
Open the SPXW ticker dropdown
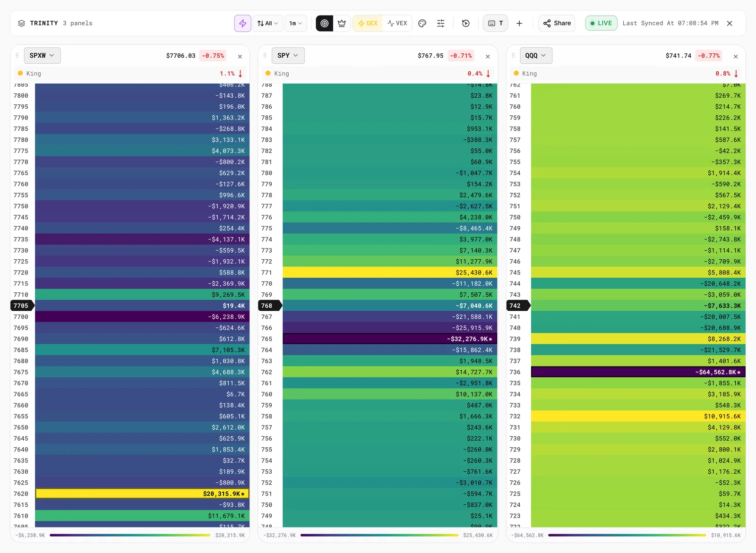point(42,56)
